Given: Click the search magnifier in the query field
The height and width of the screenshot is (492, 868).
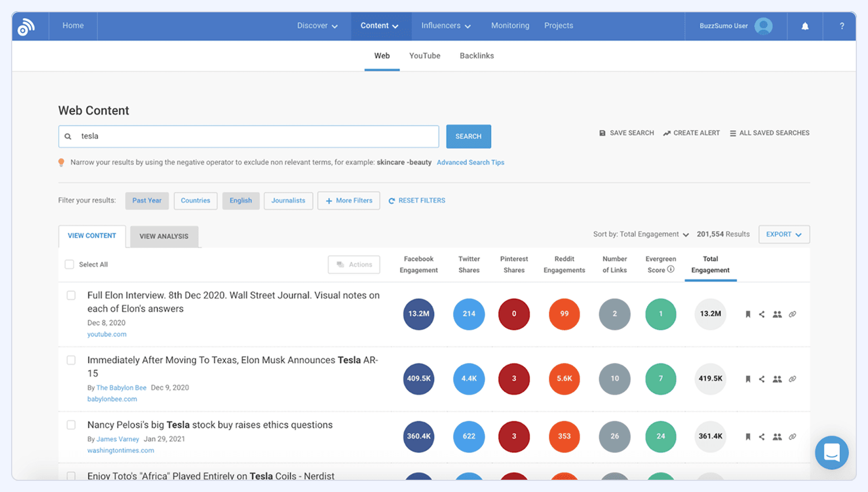Looking at the screenshot, I should click(x=67, y=136).
